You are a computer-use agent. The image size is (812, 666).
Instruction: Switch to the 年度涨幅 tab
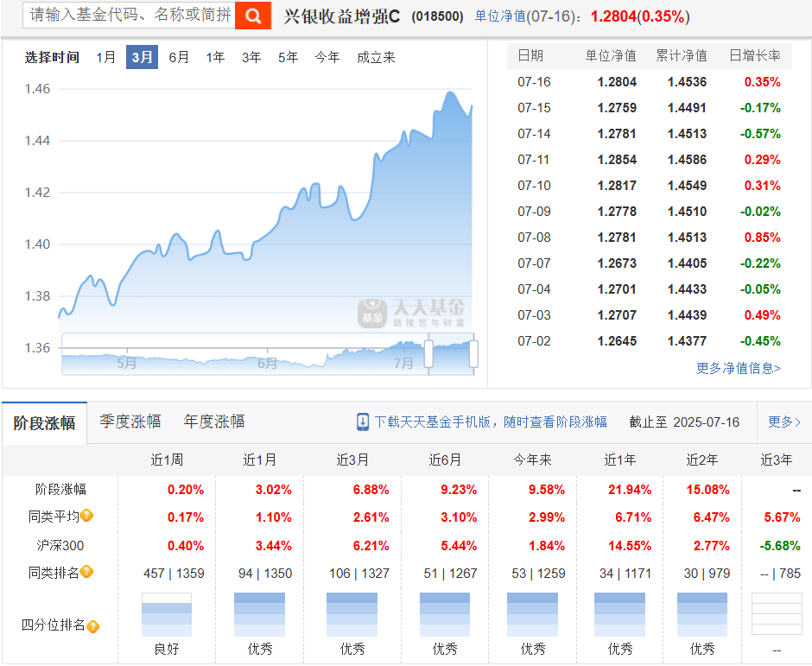(x=214, y=422)
